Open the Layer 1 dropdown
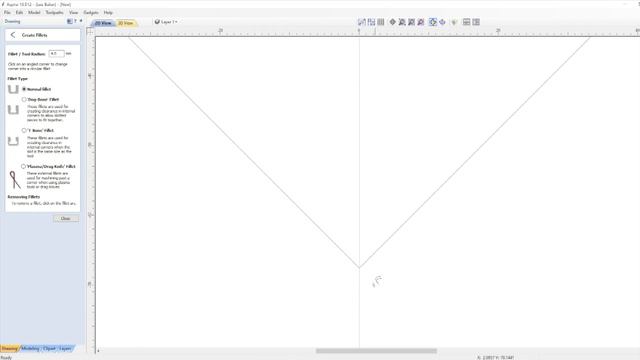640x360 pixels. (x=166, y=22)
